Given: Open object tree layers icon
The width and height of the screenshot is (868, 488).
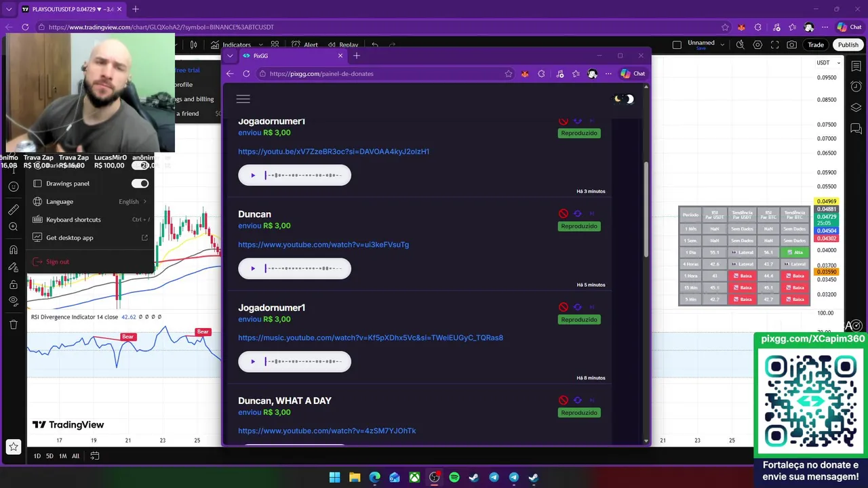Looking at the screenshot, I should pyautogui.click(x=856, y=107).
